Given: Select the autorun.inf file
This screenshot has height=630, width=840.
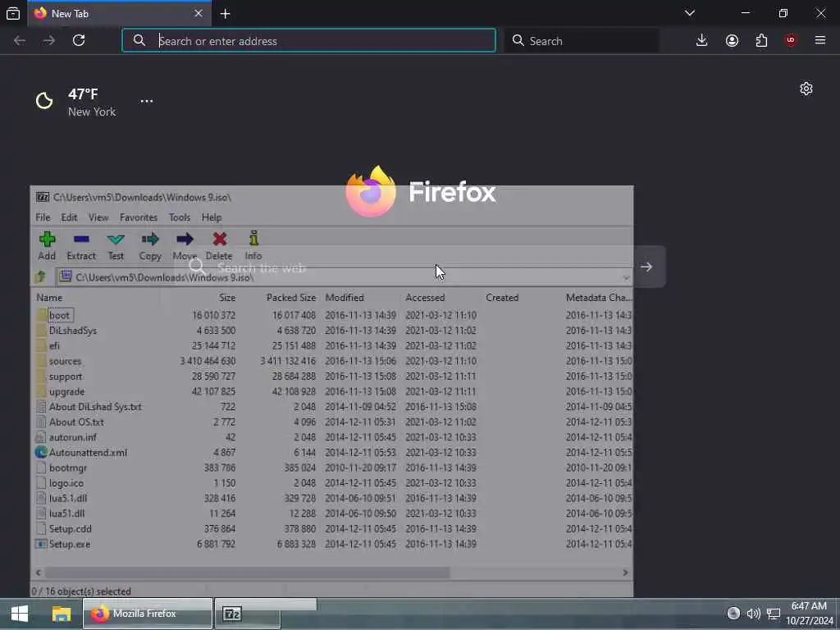Looking at the screenshot, I should tap(73, 437).
